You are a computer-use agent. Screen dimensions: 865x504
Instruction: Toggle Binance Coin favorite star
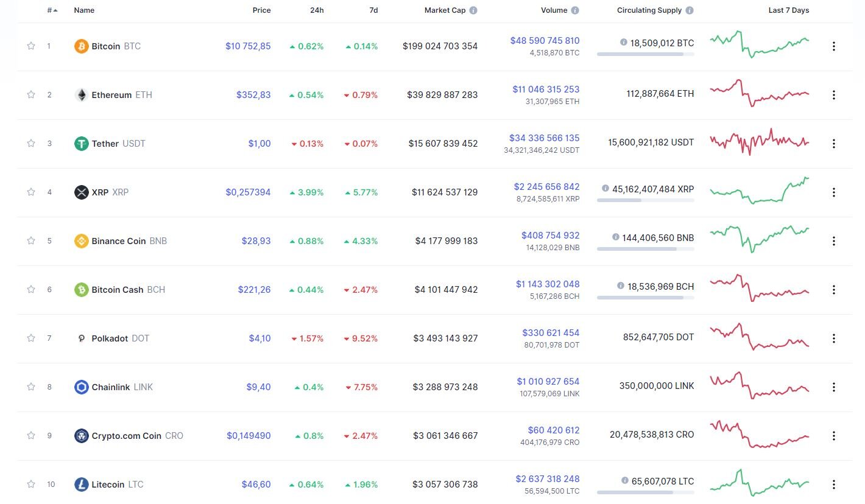31,240
